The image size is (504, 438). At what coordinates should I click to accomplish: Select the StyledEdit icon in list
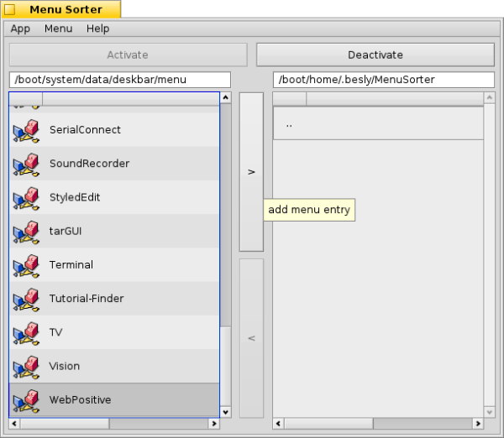tap(26, 198)
